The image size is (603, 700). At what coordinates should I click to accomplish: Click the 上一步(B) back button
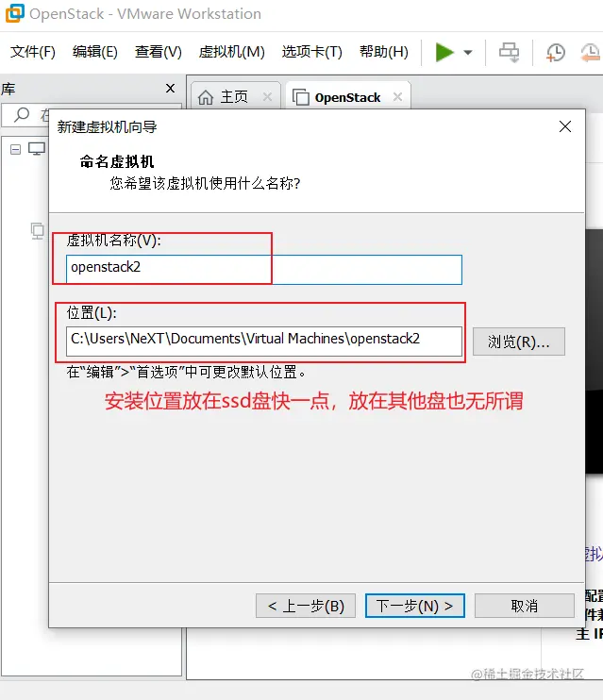pyautogui.click(x=306, y=606)
